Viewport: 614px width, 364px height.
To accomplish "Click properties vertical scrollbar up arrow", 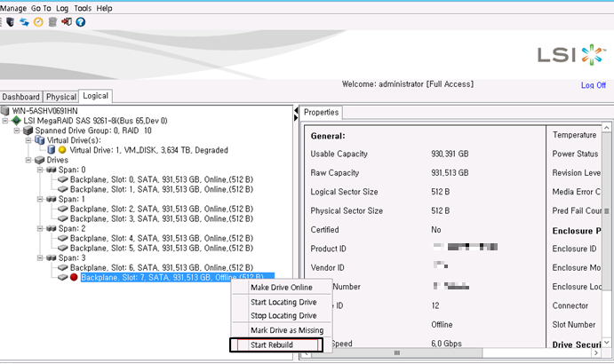I will coord(607,128).
